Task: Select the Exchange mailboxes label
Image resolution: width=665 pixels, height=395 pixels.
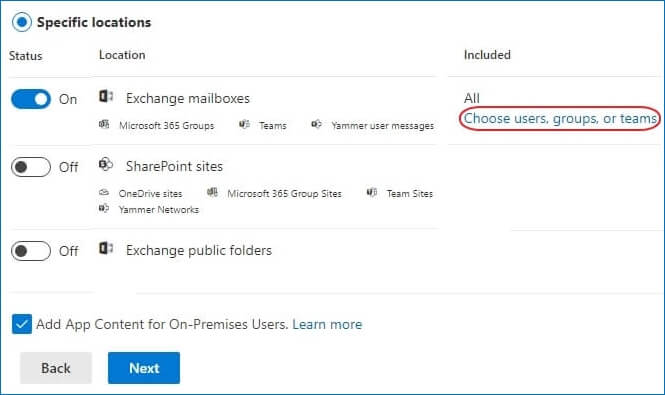Action: pyautogui.click(x=188, y=98)
